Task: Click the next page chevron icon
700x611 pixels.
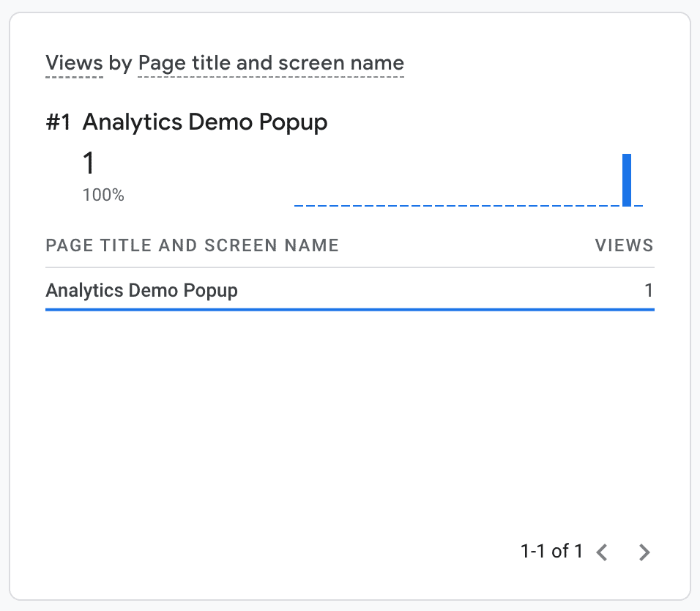Action: pos(643,552)
